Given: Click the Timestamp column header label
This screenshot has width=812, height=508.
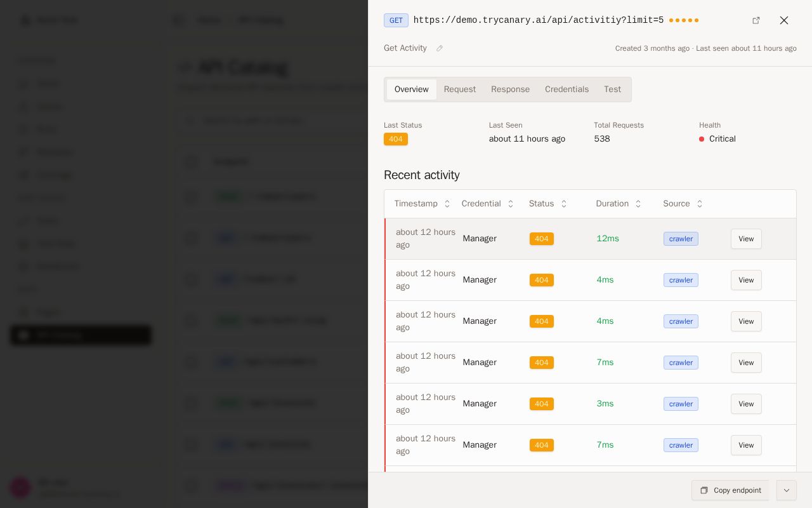Looking at the screenshot, I should (416, 204).
